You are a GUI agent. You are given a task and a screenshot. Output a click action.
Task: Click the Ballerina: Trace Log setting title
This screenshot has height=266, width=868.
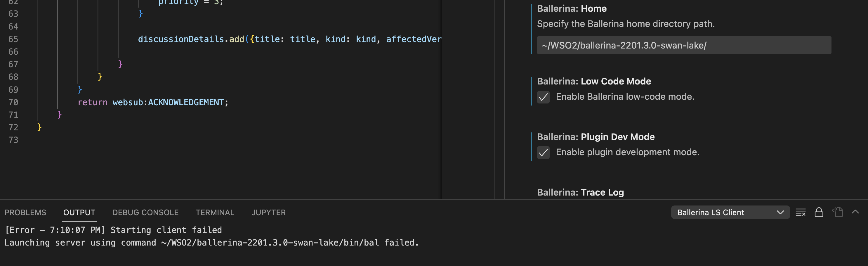point(580,192)
